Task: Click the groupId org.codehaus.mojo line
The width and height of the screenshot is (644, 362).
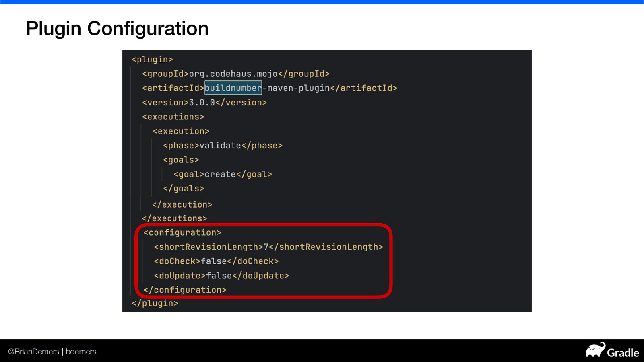Action: click(x=236, y=74)
